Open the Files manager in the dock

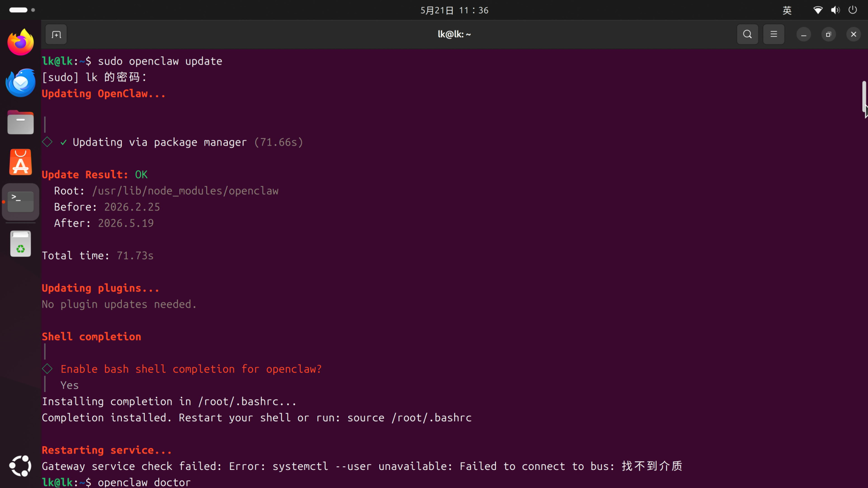(x=21, y=122)
